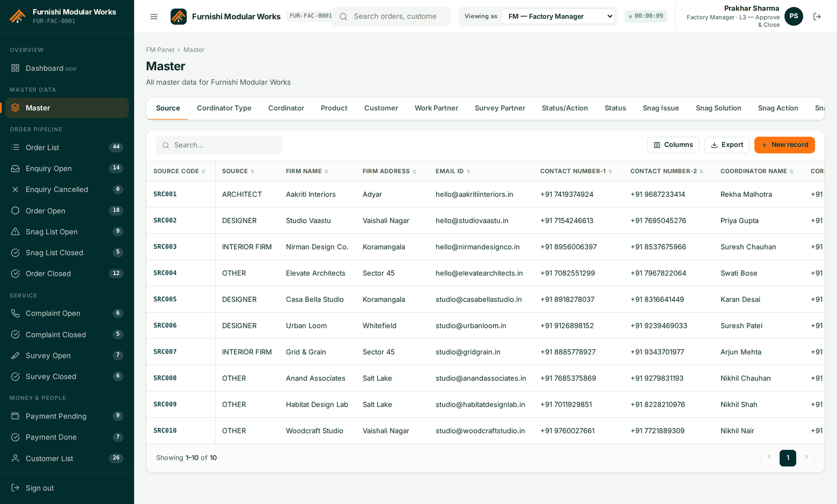The image size is (837, 504).
Task: Switch to the Product tab
Action: click(334, 108)
